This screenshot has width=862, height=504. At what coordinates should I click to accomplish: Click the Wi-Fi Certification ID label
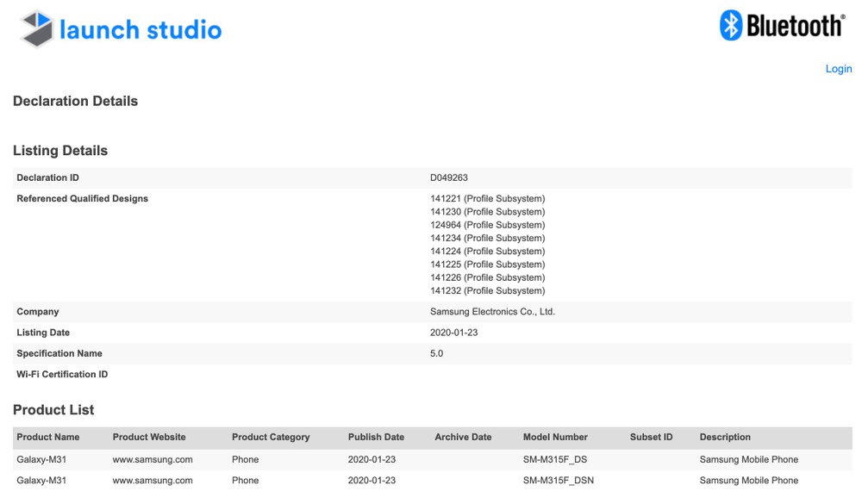(62, 374)
